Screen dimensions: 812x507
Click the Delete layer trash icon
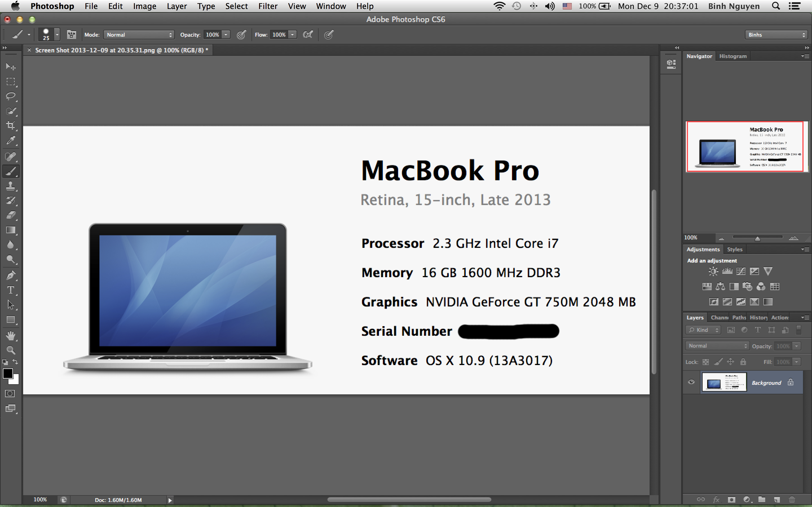click(x=792, y=500)
